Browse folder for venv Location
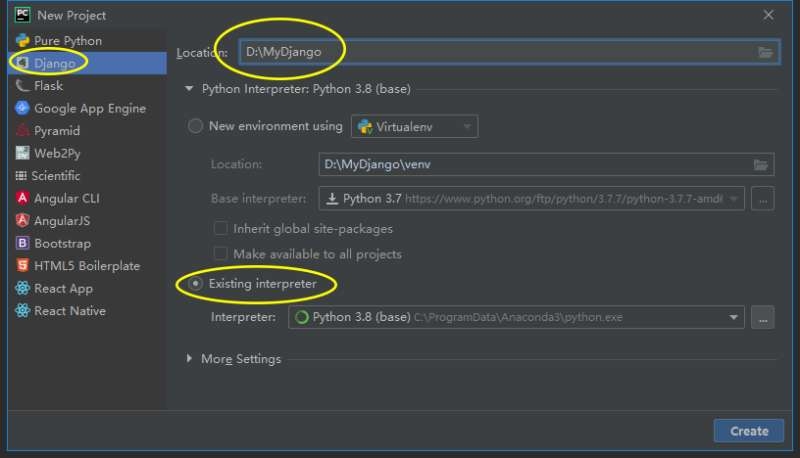 pyautogui.click(x=761, y=164)
